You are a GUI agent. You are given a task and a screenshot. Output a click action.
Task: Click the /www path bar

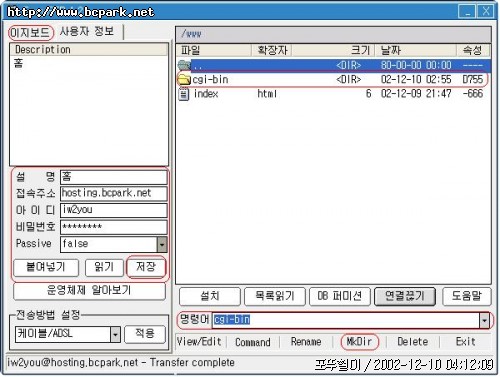click(333, 34)
